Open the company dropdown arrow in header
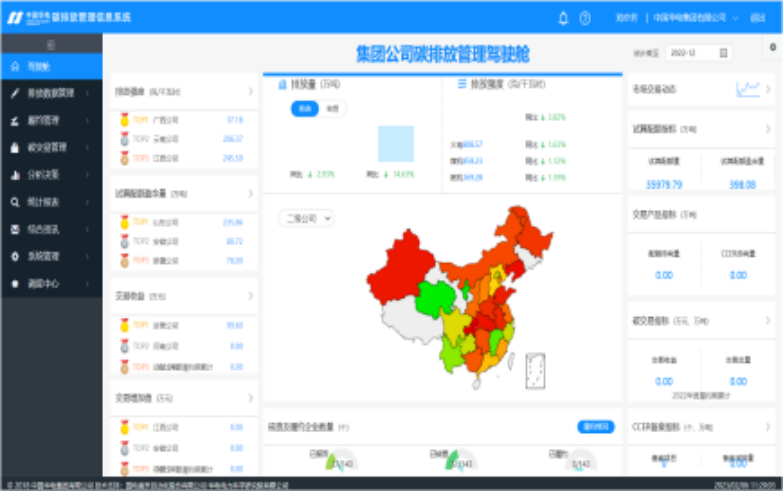The image size is (783, 492). (x=735, y=18)
